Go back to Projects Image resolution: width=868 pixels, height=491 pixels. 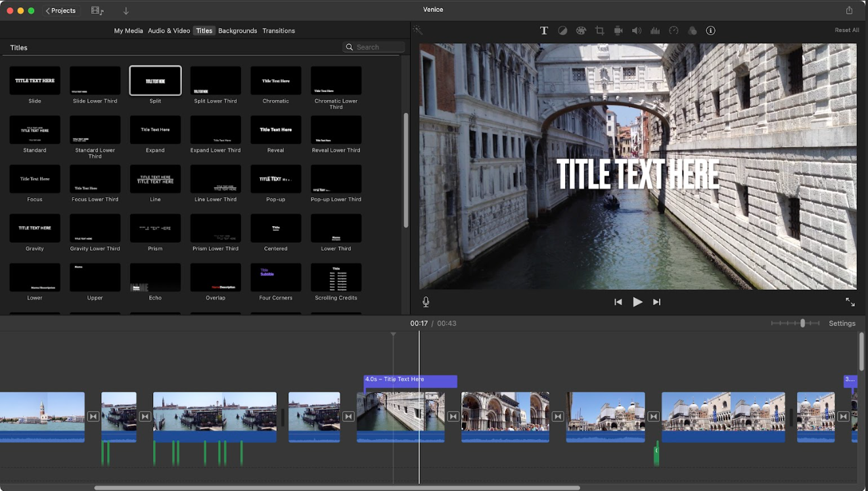click(61, 11)
